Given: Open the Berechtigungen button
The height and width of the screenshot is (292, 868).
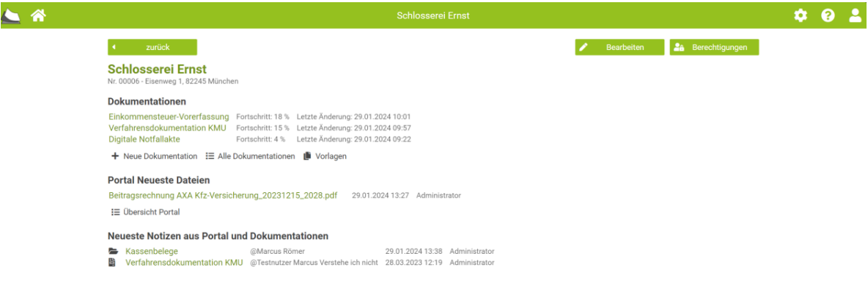Looking at the screenshot, I should 714,48.
